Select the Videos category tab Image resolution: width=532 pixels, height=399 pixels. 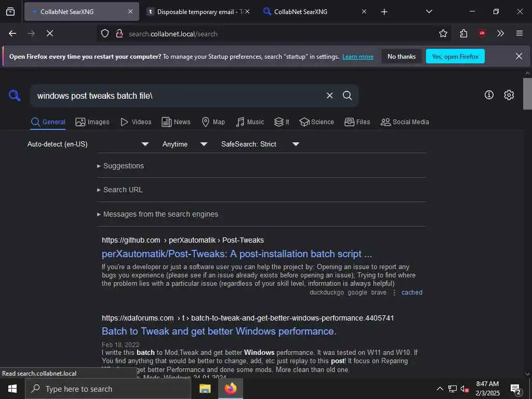(x=136, y=122)
